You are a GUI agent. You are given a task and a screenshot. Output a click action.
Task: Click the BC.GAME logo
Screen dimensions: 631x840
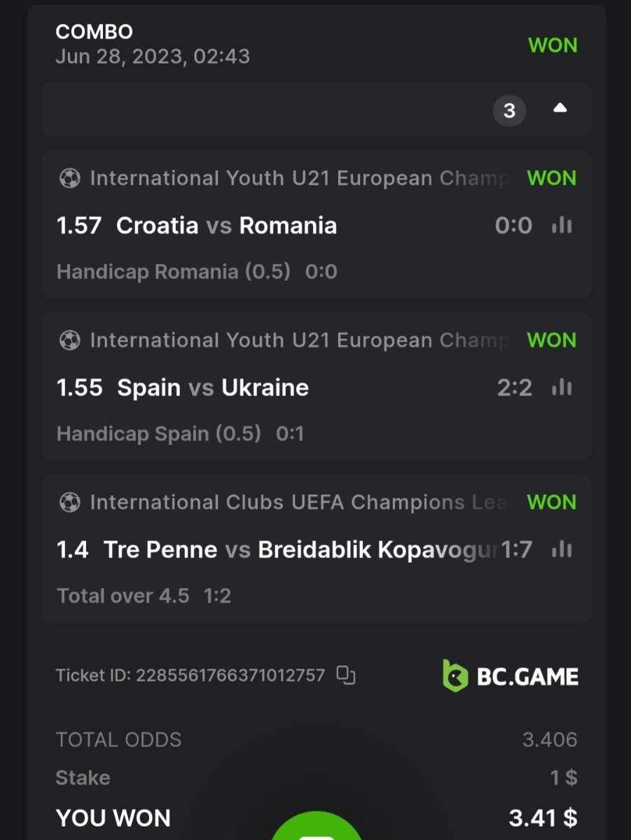point(511,675)
